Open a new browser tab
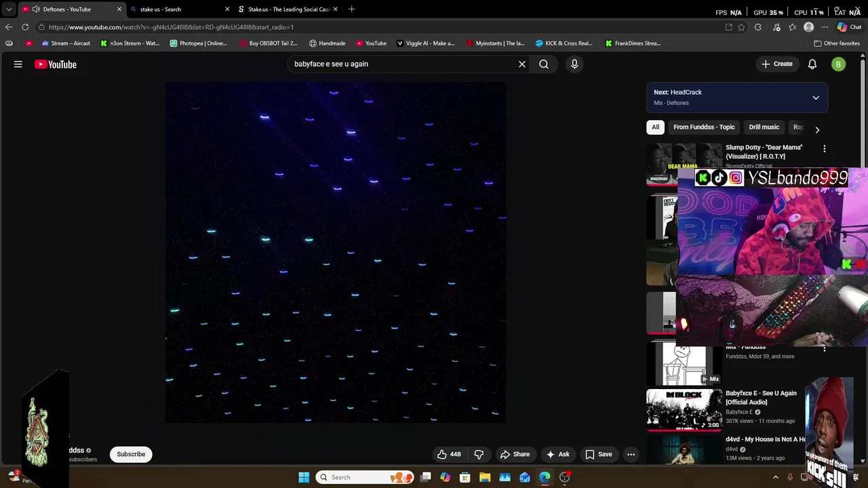Screen dimensions: 868x488 tap(351, 9)
